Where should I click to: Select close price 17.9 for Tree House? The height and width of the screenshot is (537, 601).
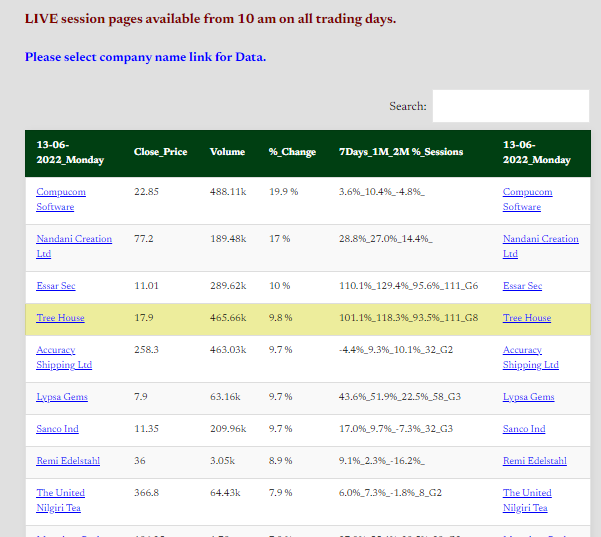(x=143, y=318)
